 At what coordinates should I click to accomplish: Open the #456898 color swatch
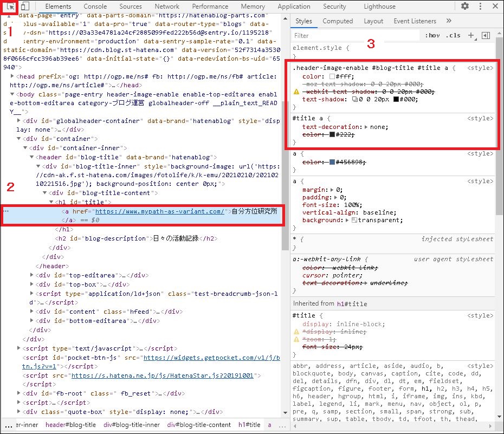click(x=332, y=162)
